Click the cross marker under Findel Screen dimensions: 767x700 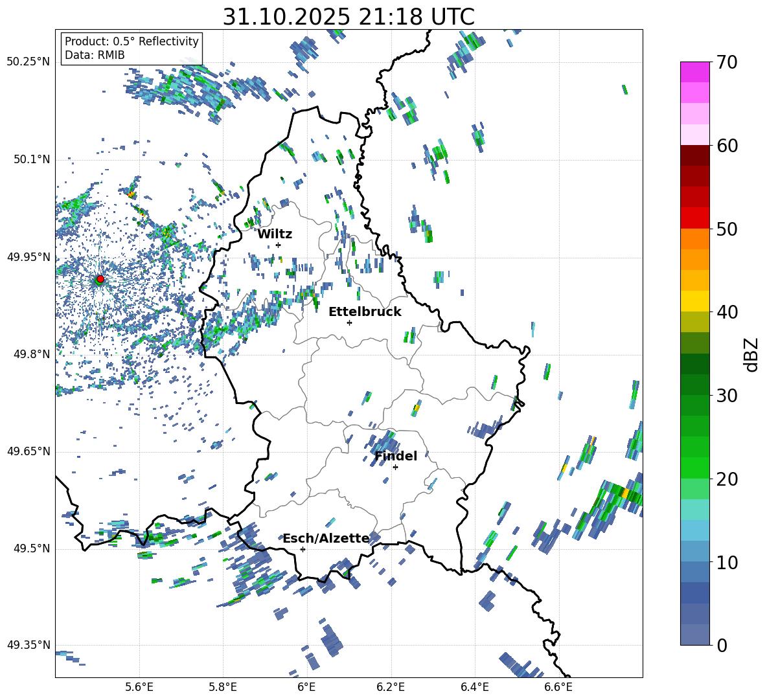(x=395, y=467)
